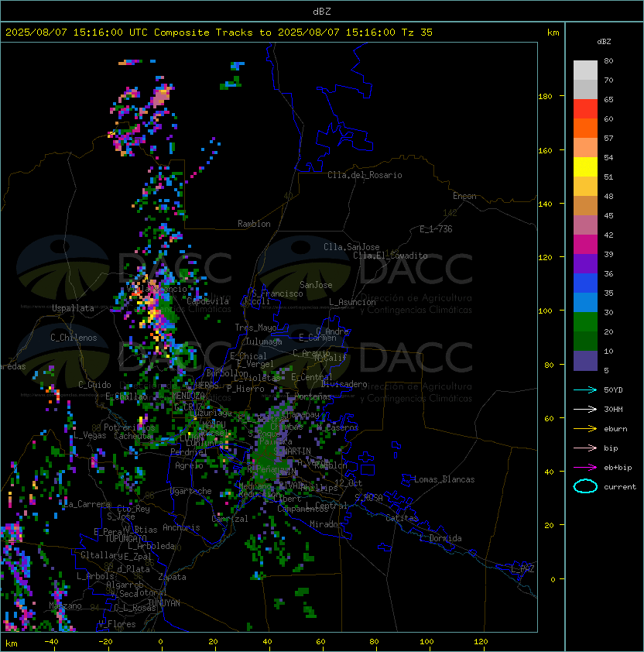
Task: Click the 'S_Francisco' map label
Action: pos(277,293)
